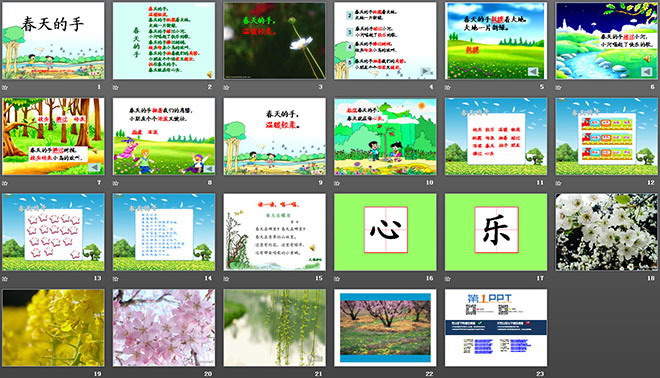Screen dimensions: 660x378
Task: Click the animation star icon under slide 12
Action: (x=559, y=183)
